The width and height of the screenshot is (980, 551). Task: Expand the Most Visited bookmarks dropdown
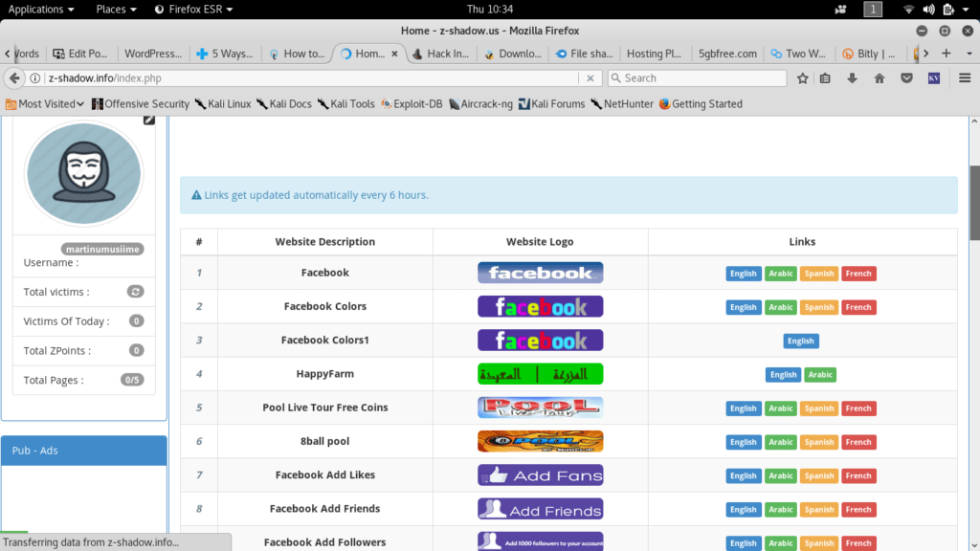tap(45, 104)
